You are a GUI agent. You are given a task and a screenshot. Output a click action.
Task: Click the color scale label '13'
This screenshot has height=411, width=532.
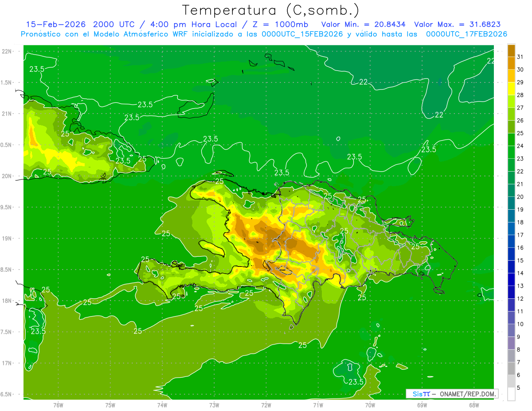coord(520,286)
